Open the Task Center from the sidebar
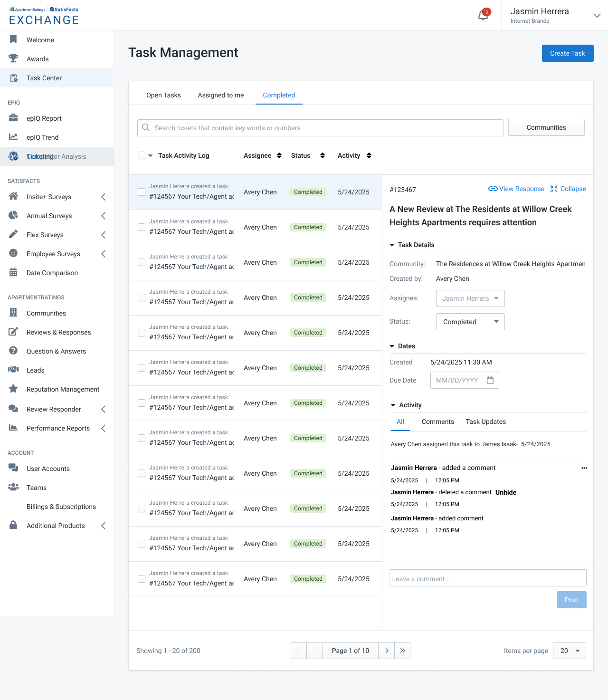This screenshot has height=700, width=608. coord(44,78)
